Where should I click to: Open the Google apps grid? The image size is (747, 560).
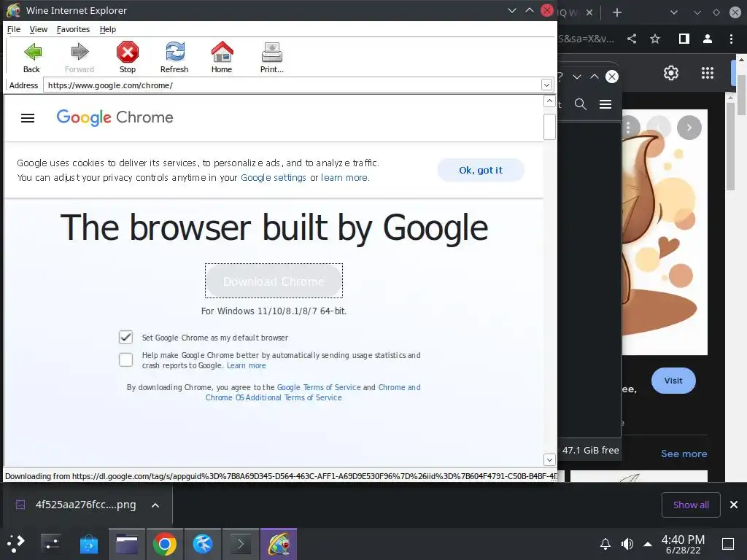pyautogui.click(x=708, y=73)
